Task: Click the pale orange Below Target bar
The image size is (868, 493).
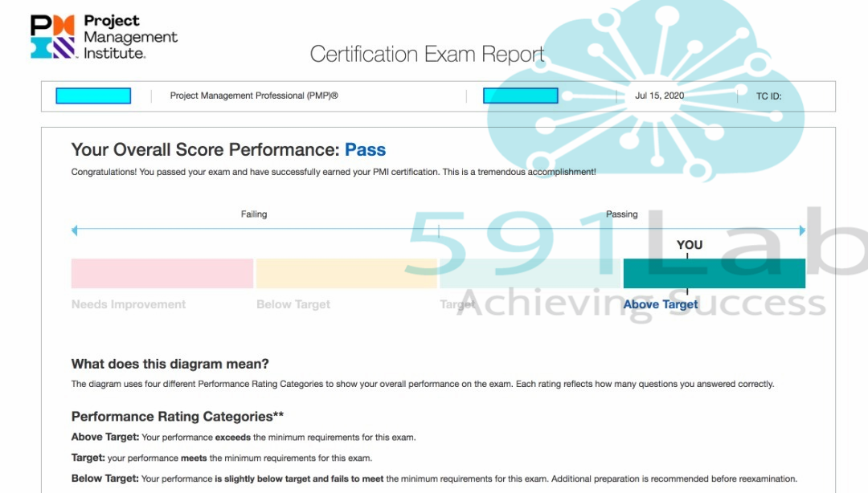Action: point(346,273)
